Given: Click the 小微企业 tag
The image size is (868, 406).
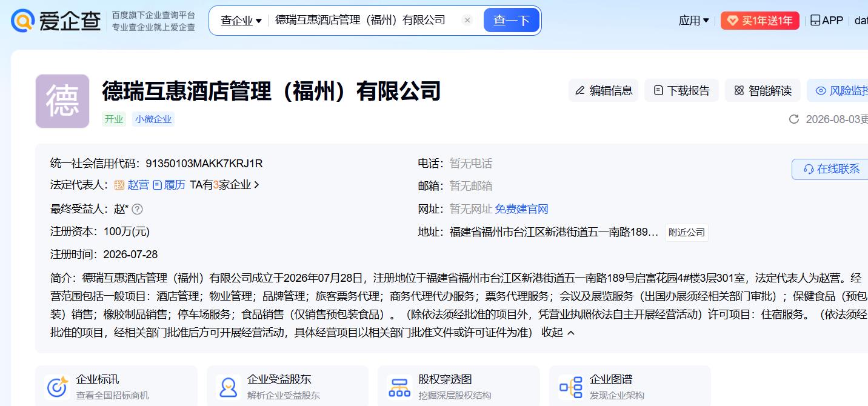Looking at the screenshot, I should pyautogui.click(x=153, y=119).
